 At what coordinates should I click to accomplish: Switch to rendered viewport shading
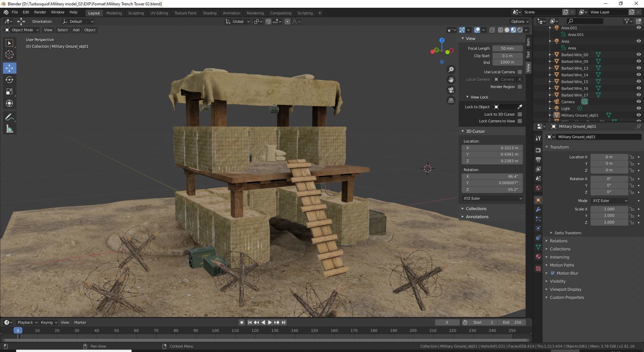pyautogui.click(x=520, y=30)
